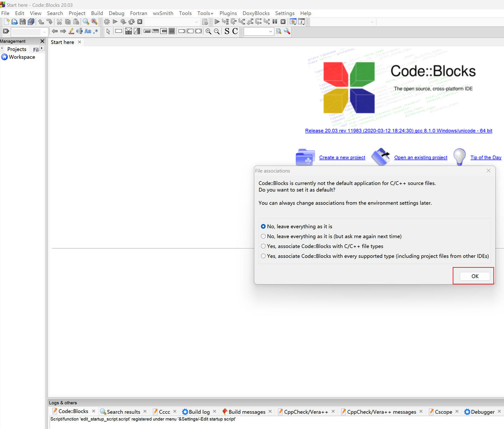The height and width of the screenshot is (429, 504).
Task: Select the Step into debugger icon
Action: click(241, 21)
